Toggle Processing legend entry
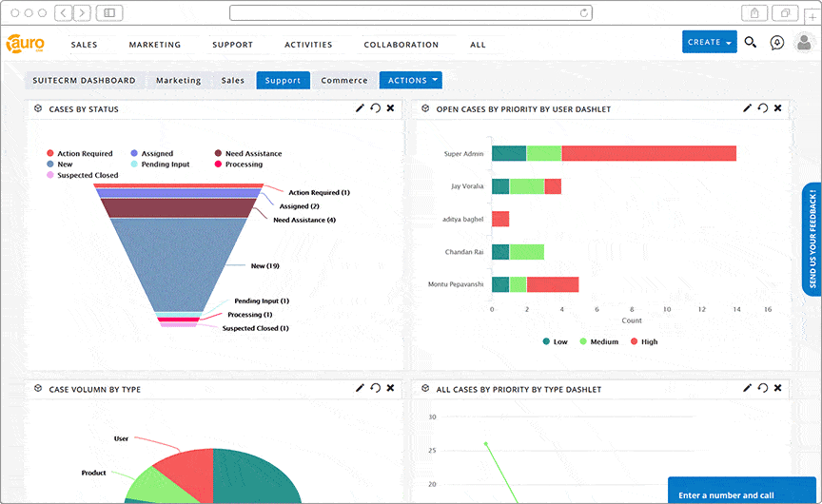Screen dimensions: 822x504 coord(239,164)
